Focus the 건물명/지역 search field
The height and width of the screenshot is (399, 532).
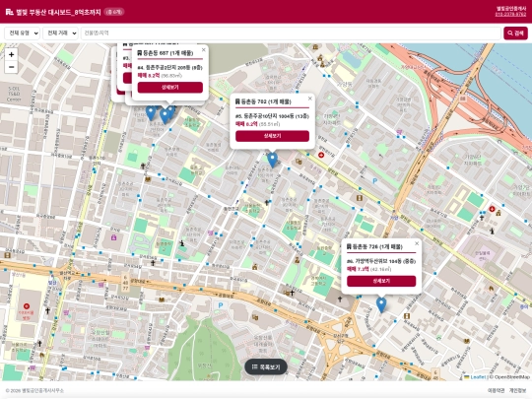click(291, 33)
